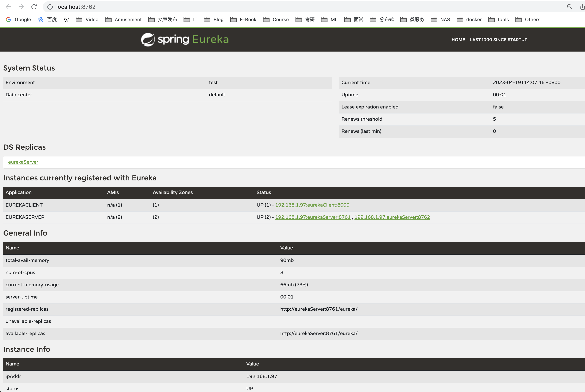Viewport: 585px width, 392px height.
Task: Click the Current time value 2023-04-19T14:07:46 +0800
Action: tap(526, 83)
